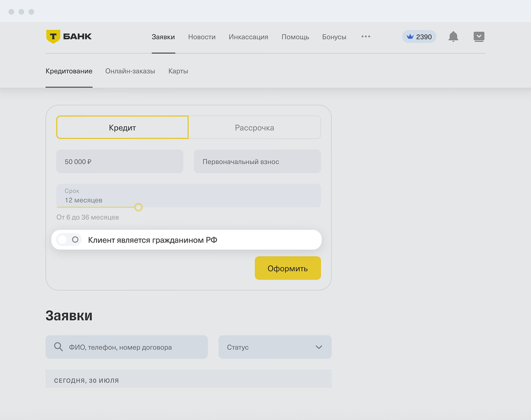Click the loan term slider handle
The image size is (531, 420).
(139, 207)
